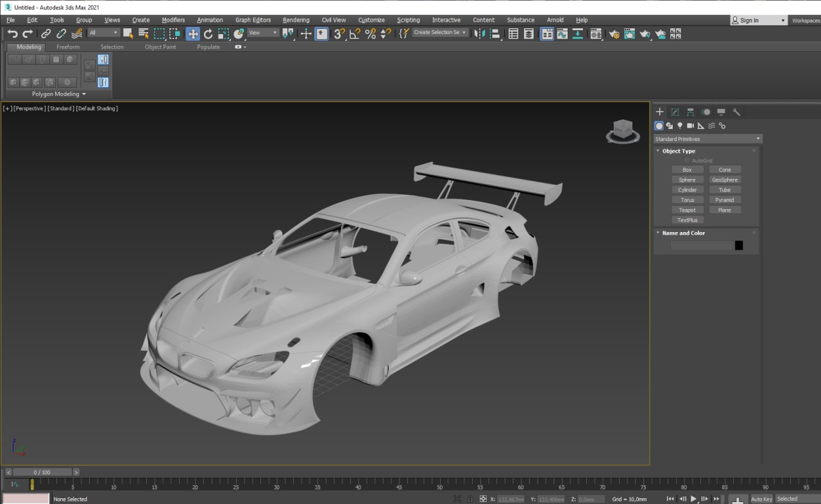Screen dimensions: 821x504
Task: Toggle Angle Snap
Action: [x=355, y=33]
